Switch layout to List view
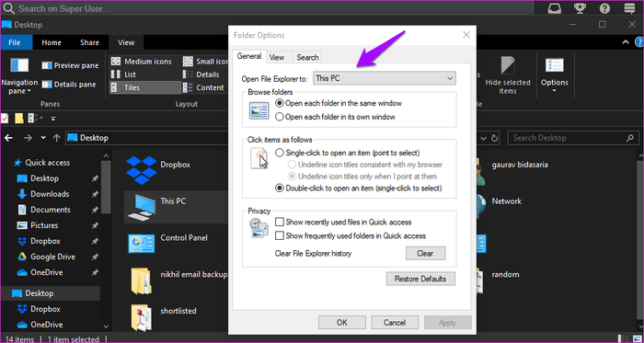Screen dimensions: 644x343 pos(123,74)
